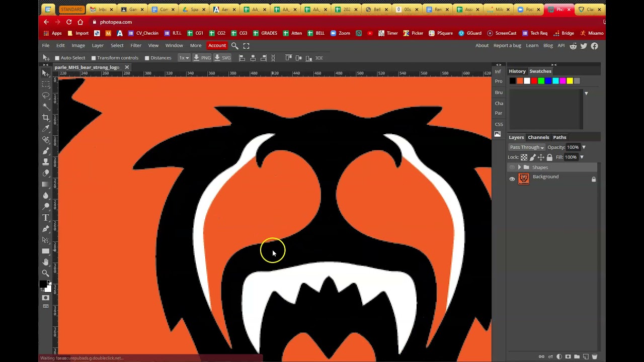Select the Move tool in toolbox
This screenshot has width=644, height=362.
click(46, 73)
